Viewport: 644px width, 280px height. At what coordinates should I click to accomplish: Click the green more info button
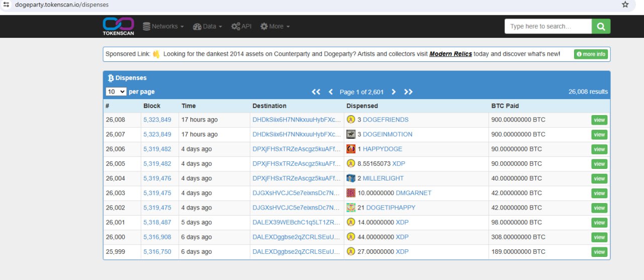591,54
